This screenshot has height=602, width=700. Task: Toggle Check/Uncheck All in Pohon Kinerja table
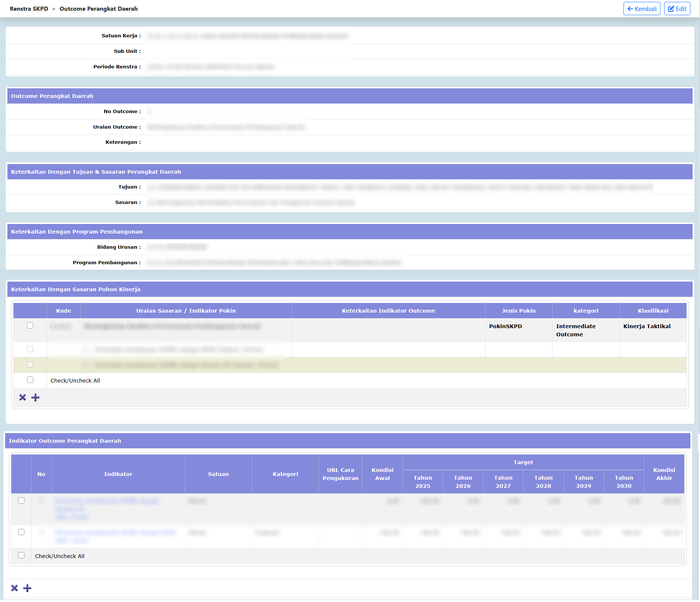click(x=30, y=380)
